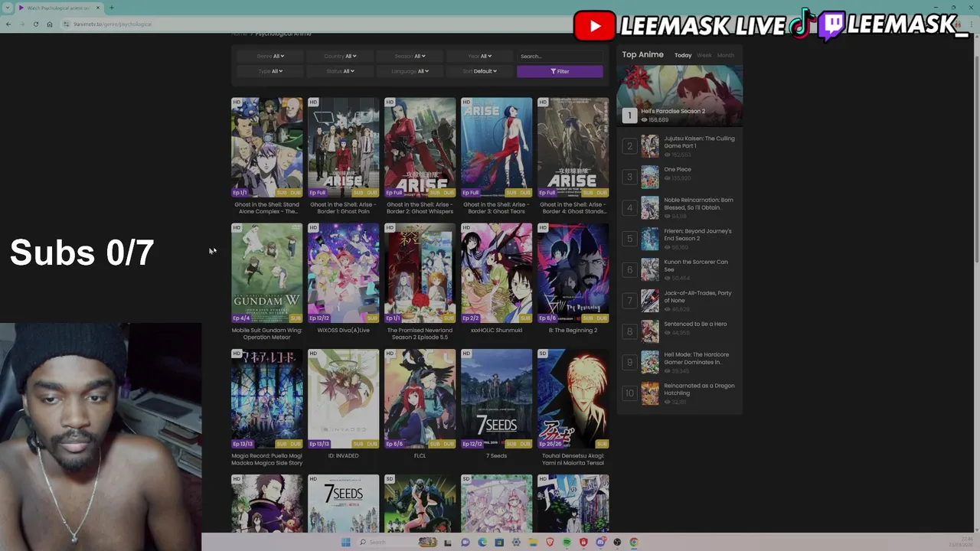Expand the Status filter dropdown
980x551 pixels.
[340, 71]
